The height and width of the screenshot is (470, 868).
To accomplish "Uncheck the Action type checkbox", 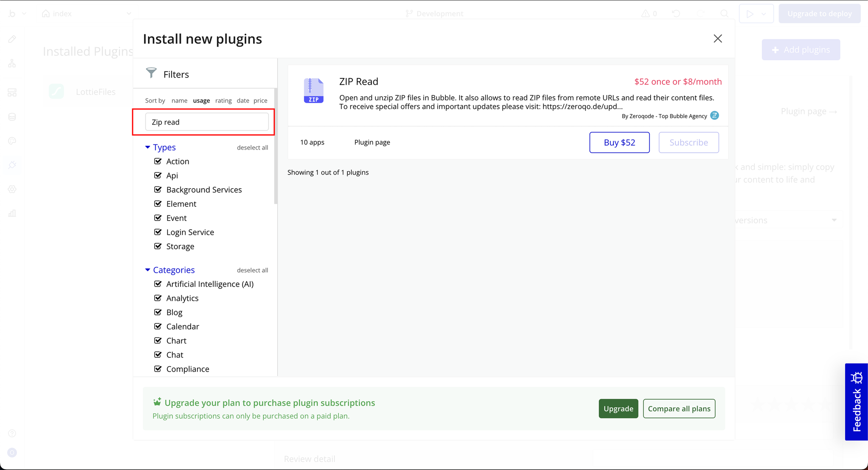I will click(158, 161).
